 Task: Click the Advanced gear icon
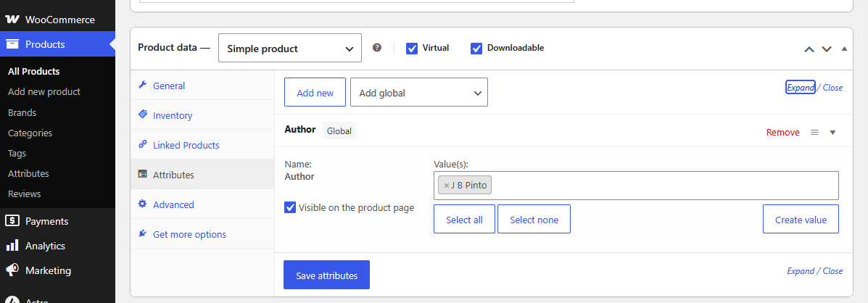142,204
